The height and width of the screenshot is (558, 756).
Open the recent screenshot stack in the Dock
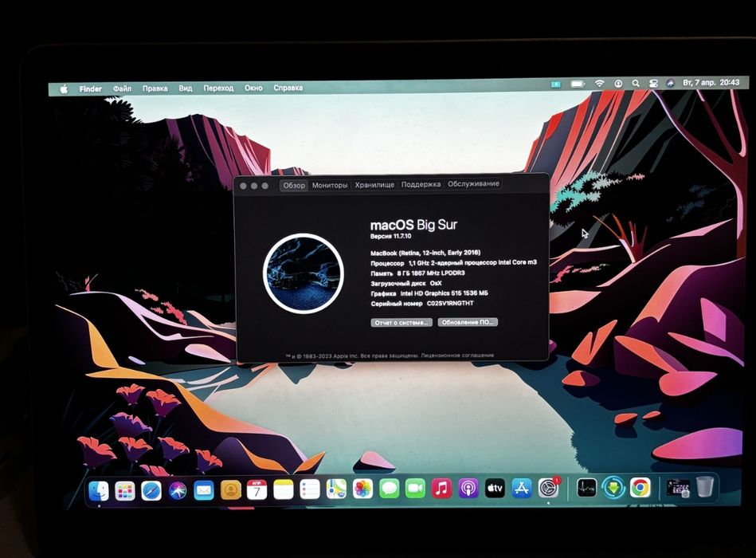pos(677,487)
